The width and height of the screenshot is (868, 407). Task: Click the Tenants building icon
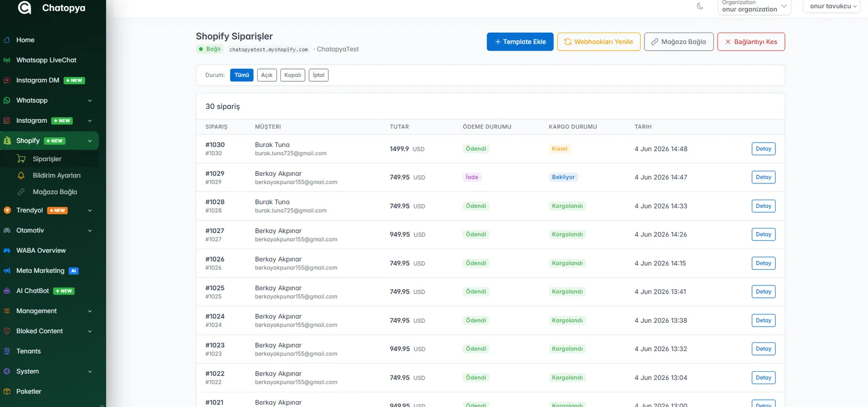[7, 351]
